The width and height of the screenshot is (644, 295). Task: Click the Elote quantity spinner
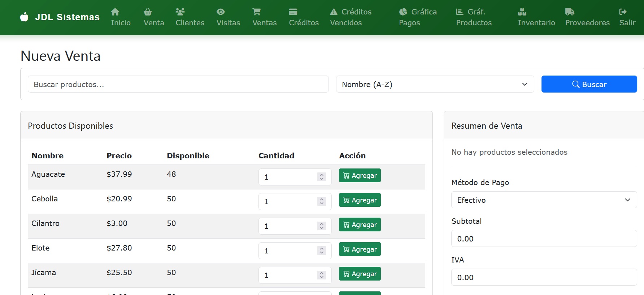[x=322, y=251]
